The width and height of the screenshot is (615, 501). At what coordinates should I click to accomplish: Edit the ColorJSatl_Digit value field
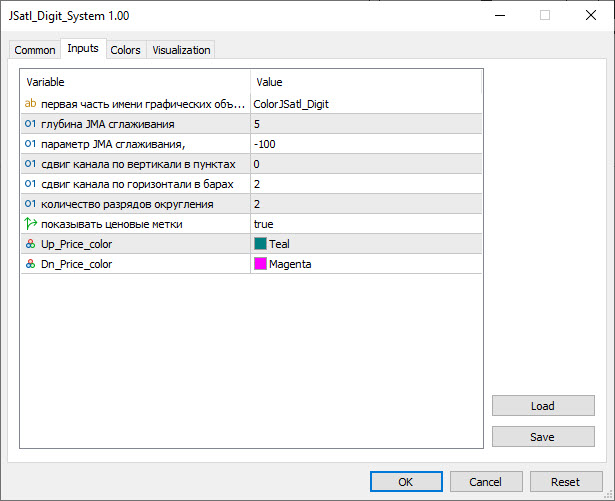366,104
